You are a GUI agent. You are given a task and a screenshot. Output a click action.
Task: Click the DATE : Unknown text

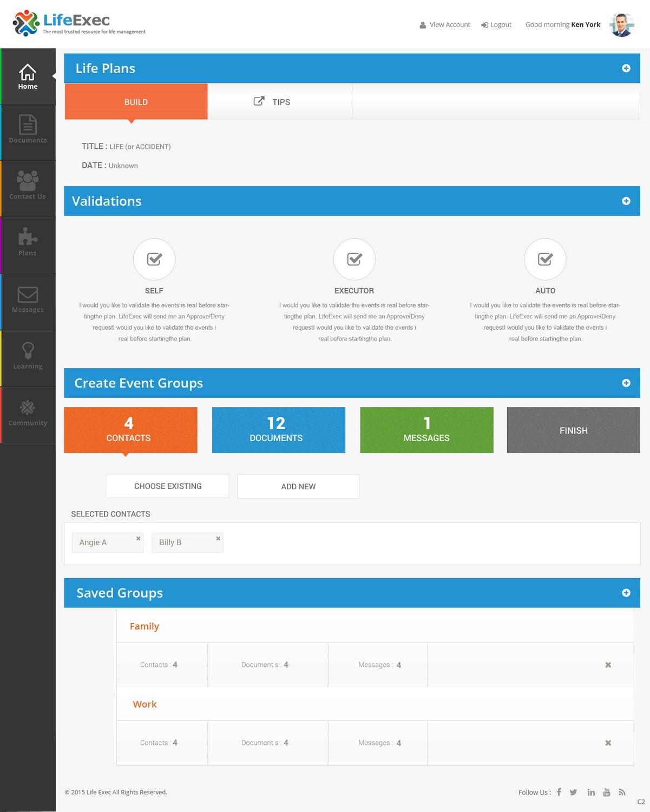coord(110,165)
